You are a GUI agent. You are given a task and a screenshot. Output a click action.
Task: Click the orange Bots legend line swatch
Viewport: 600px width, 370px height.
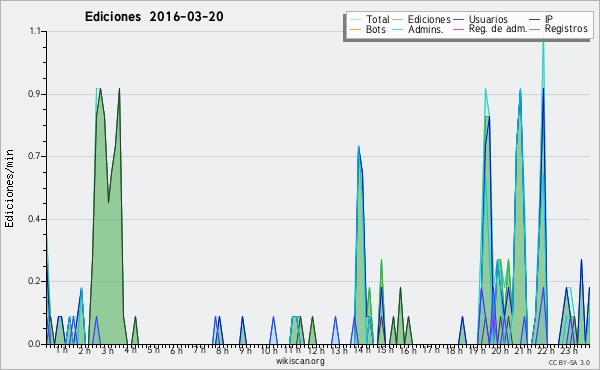355,29
